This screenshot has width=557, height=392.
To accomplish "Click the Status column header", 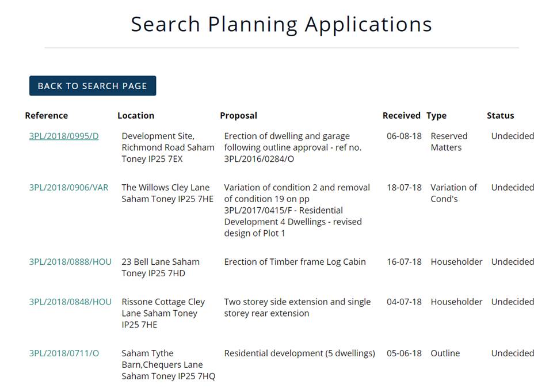I will pyautogui.click(x=501, y=116).
